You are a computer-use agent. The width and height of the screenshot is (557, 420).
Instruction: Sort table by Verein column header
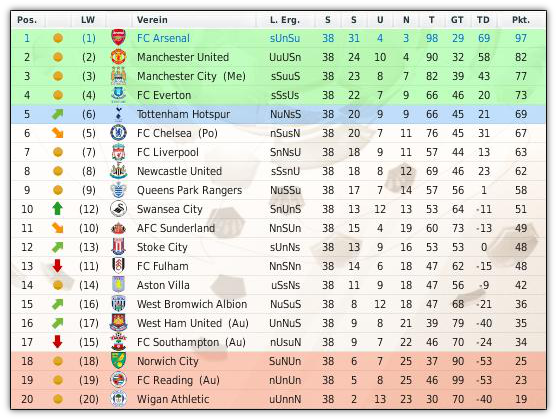pos(152,20)
